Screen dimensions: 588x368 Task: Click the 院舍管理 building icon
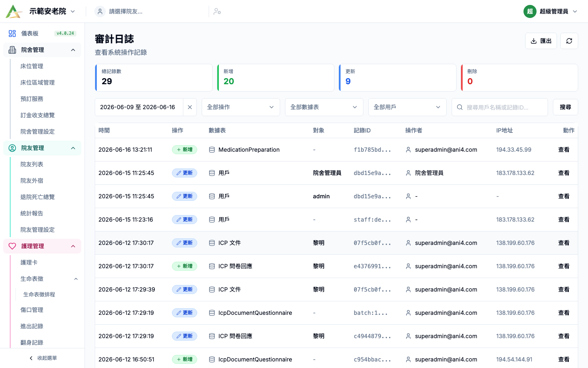click(12, 50)
